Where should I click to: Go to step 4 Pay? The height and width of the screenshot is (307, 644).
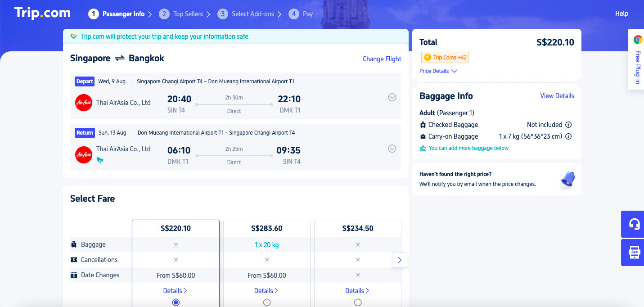coord(301,14)
